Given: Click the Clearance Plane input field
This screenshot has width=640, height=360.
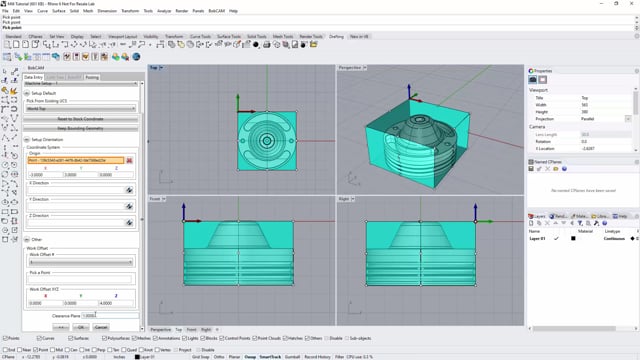Looking at the screenshot, I should click(x=110, y=316).
